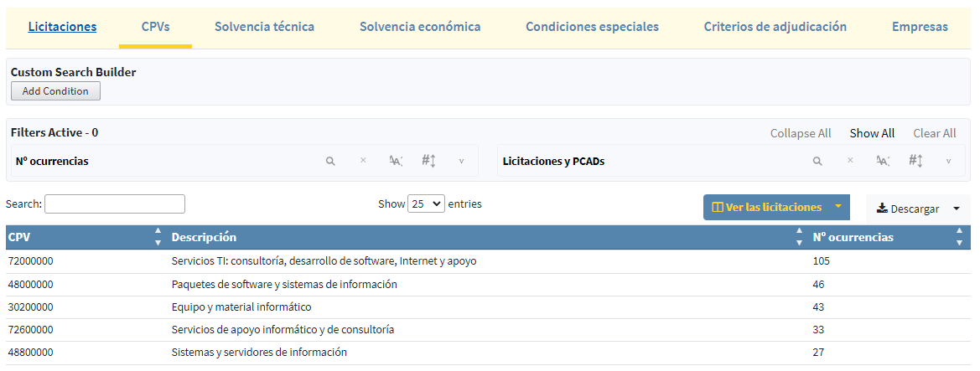
Task: Collapse the Nº ocurrencias filter pane
Action: (x=461, y=161)
